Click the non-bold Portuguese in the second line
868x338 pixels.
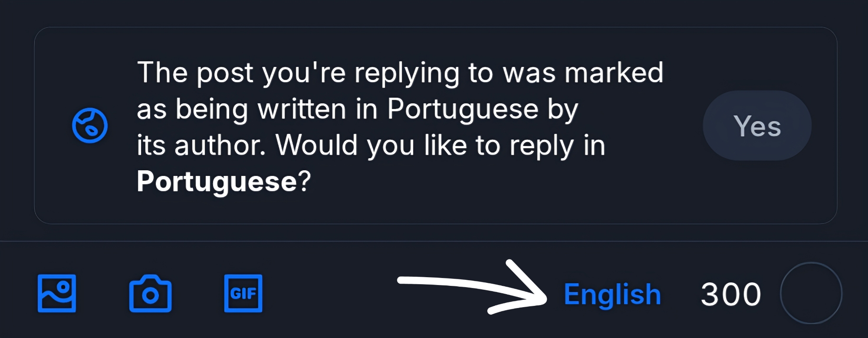click(463, 109)
